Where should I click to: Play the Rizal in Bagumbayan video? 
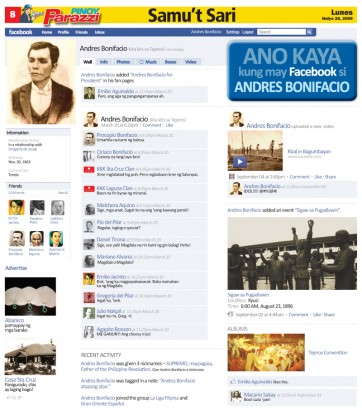pyautogui.click(x=240, y=162)
